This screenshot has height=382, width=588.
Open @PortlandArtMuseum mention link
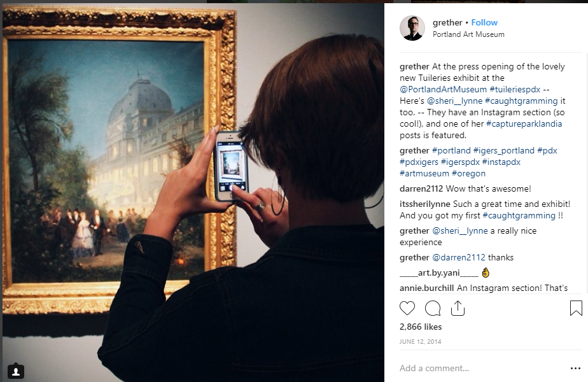pyautogui.click(x=444, y=89)
